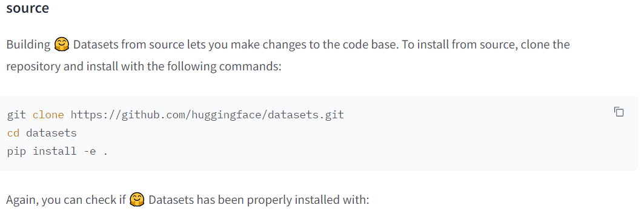Click "datasets" in the cd command line
Viewport: 644px width, 219px height.
click(51, 133)
